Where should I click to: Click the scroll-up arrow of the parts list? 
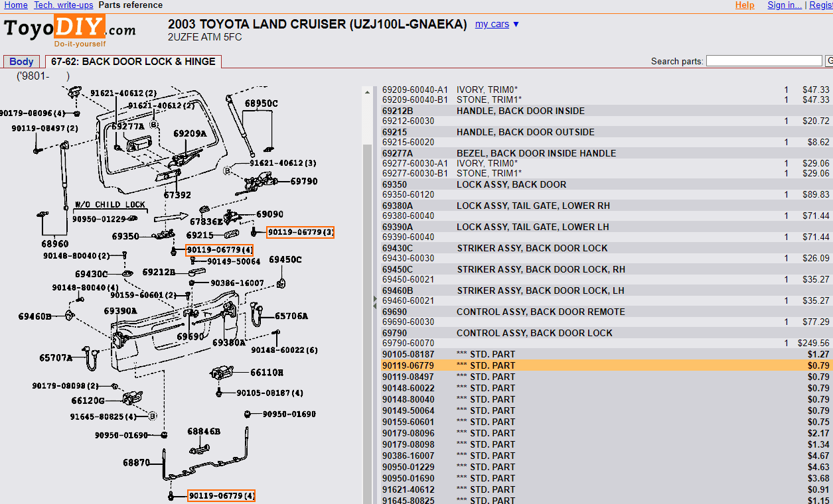pyautogui.click(x=367, y=92)
